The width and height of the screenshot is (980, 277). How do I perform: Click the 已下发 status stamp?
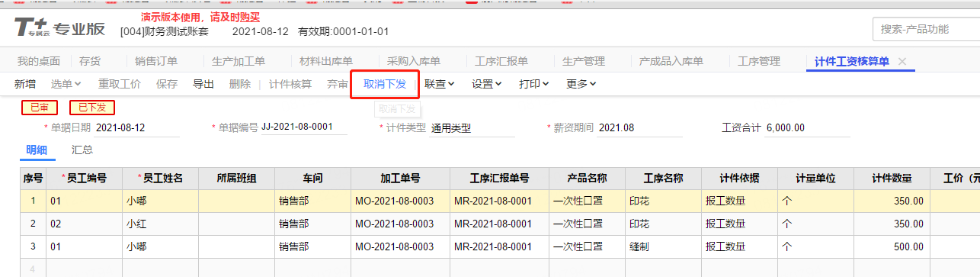[92, 108]
